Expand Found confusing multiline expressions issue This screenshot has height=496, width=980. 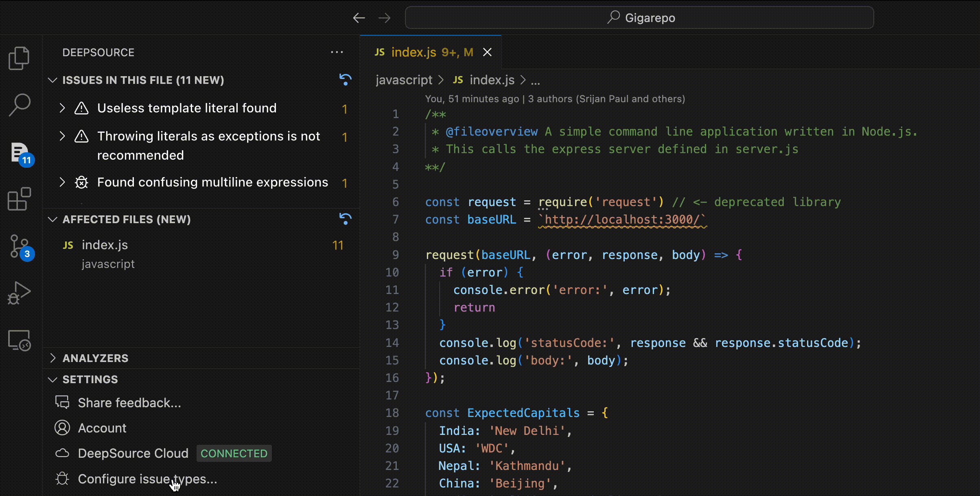click(62, 182)
